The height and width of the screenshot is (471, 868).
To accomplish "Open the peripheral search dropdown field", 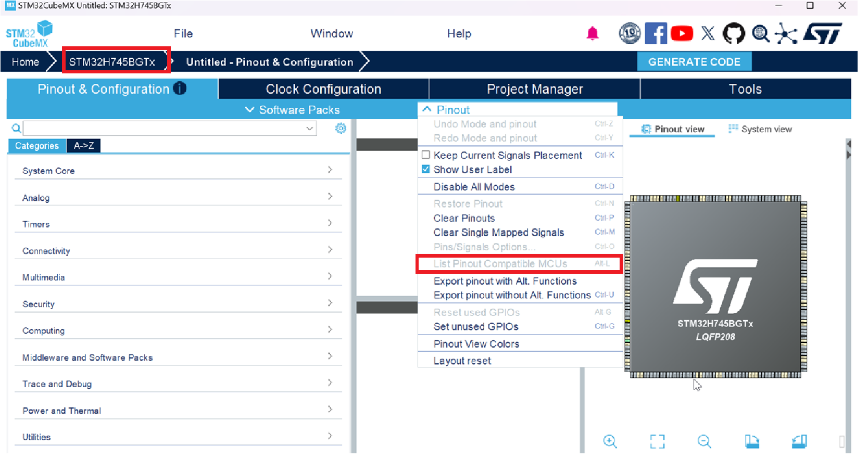I will point(170,128).
